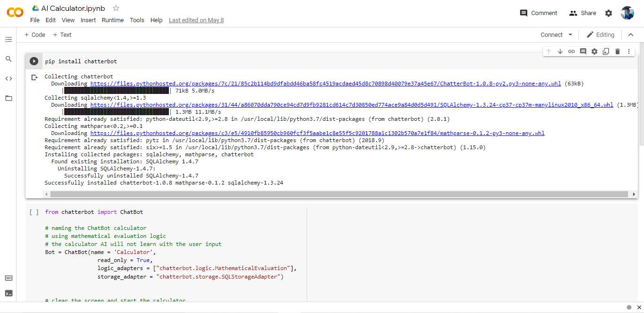Click the '# naming the ChatBot calculator' comment
Image resolution: width=644 pixels, height=313 pixels.
96,228
